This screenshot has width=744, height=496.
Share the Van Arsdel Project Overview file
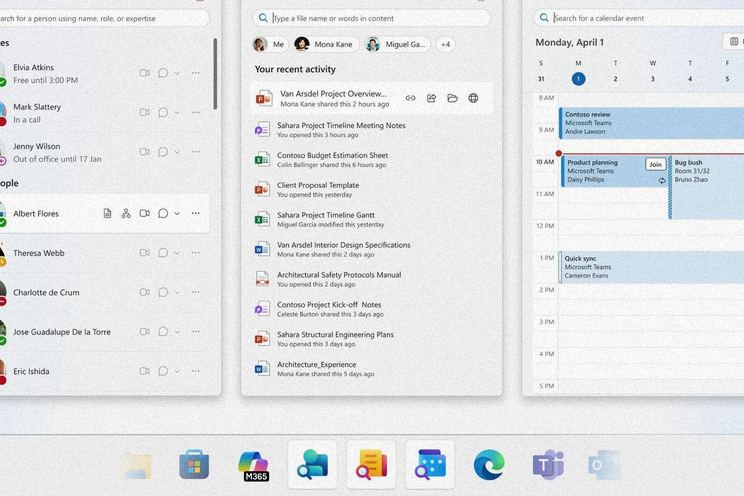pos(431,98)
